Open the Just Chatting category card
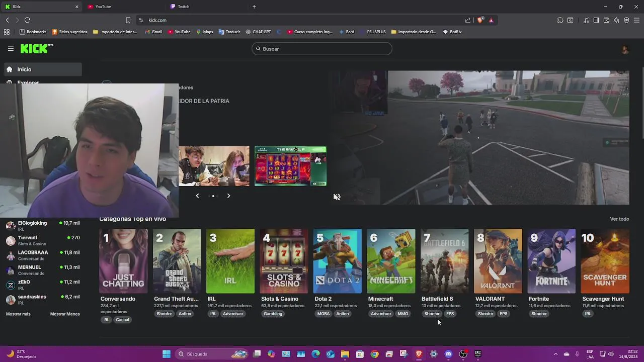The width and height of the screenshot is (644, 362). click(123, 261)
